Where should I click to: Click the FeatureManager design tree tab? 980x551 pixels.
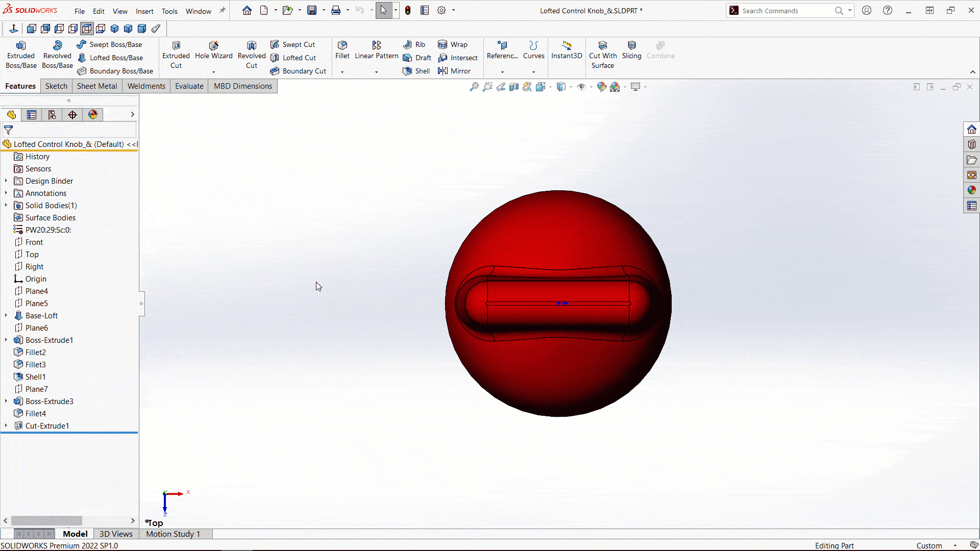click(11, 115)
